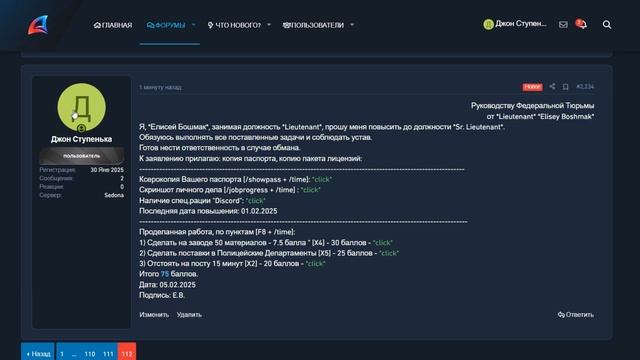Go to page 111

tap(108, 353)
